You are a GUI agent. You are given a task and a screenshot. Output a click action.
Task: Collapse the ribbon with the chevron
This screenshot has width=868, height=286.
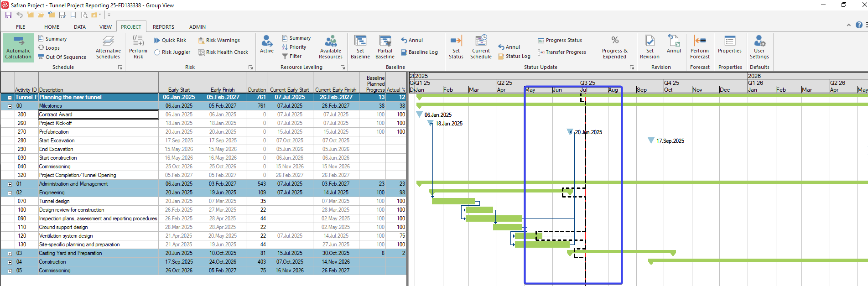[848, 25]
